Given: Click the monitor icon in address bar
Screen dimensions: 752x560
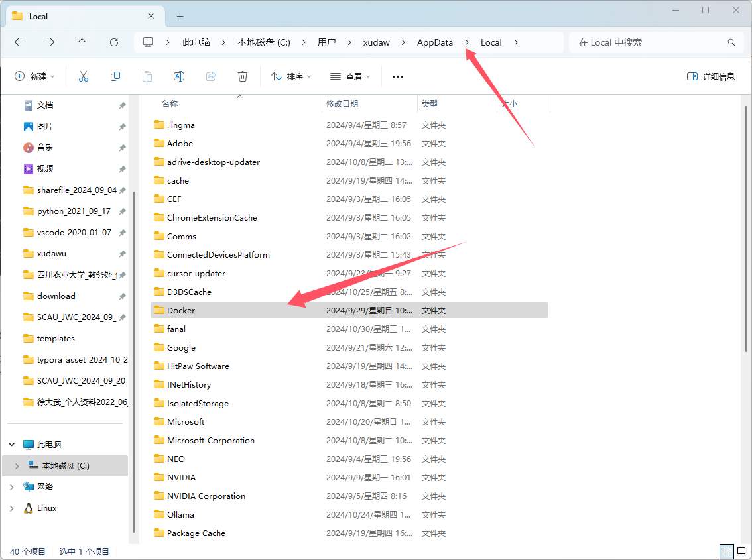Looking at the screenshot, I should pyautogui.click(x=148, y=42).
